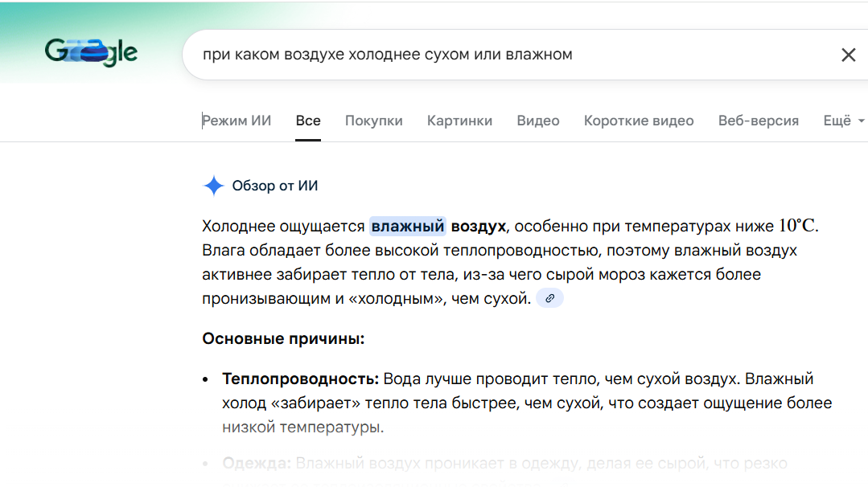Viewport: 868px width, 487px height.
Task: Switch to the Режим ИИ tab
Action: 237,121
